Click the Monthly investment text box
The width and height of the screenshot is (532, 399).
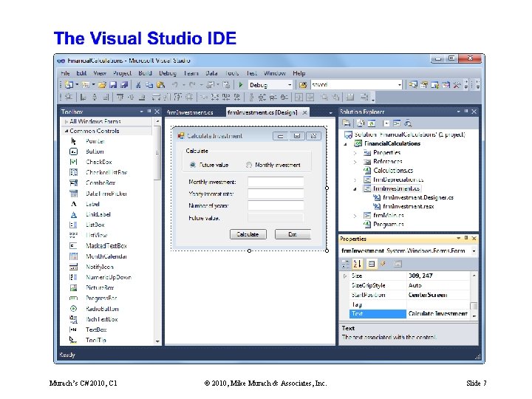pos(276,183)
